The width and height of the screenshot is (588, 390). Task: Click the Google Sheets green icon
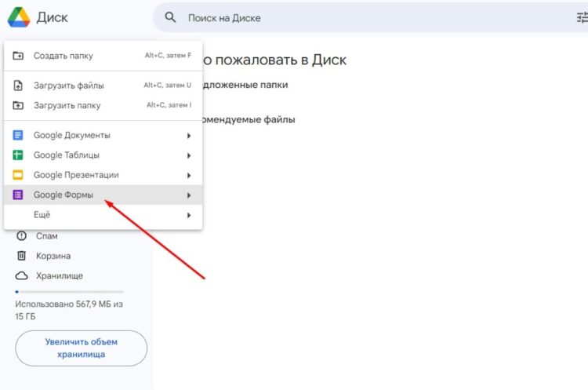tap(18, 155)
